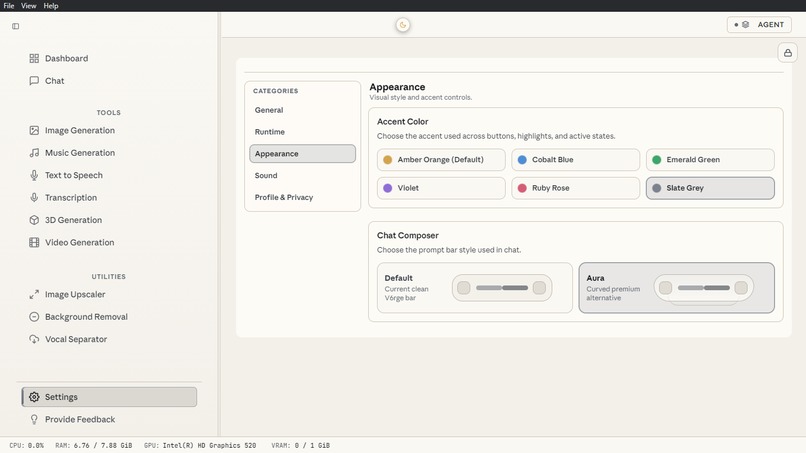Select the Runtime settings category
806x453 pixels.
pyautogui.click(x=302, y=132)
